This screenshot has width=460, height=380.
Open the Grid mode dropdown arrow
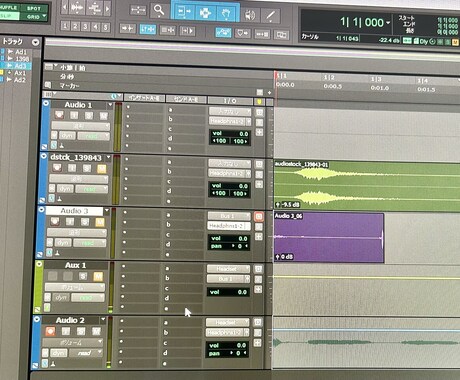click(44, 16)
